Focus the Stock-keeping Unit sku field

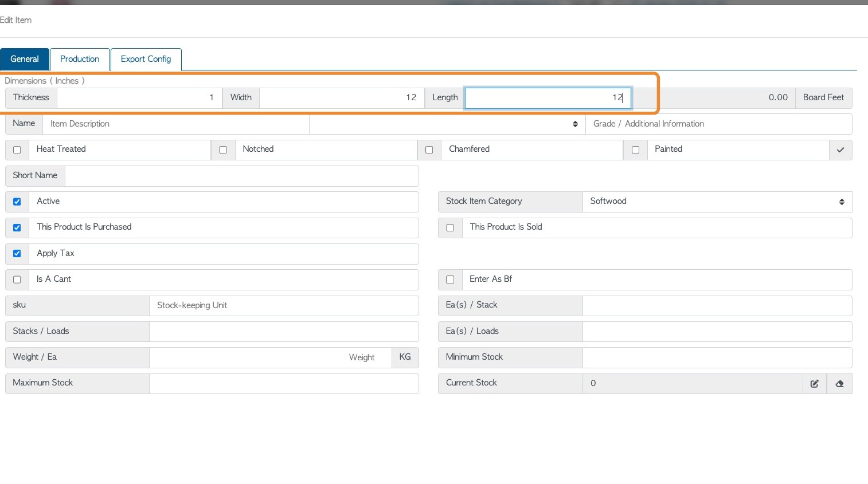pos(284,306)
